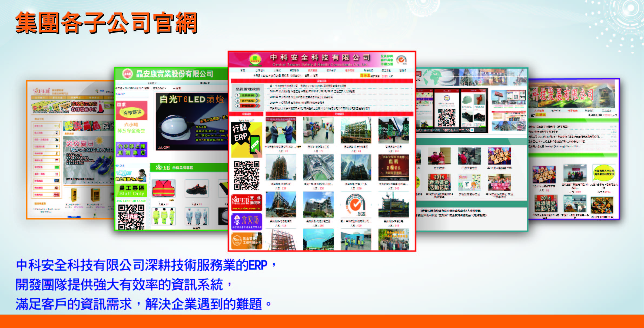Click the round JAK logo in the green site
Image resolution: width=644 pixels, height=328 pixels.
tap(127, 74)
